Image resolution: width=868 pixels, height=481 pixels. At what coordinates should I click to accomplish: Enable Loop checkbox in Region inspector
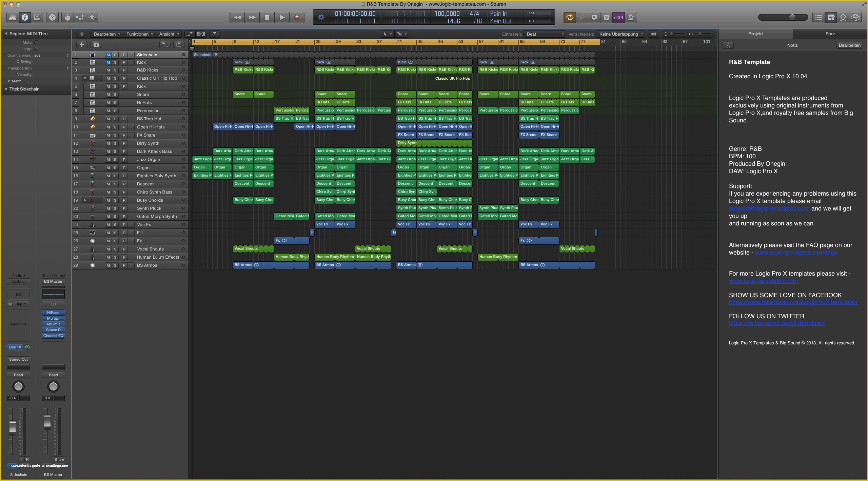point(36,49)
